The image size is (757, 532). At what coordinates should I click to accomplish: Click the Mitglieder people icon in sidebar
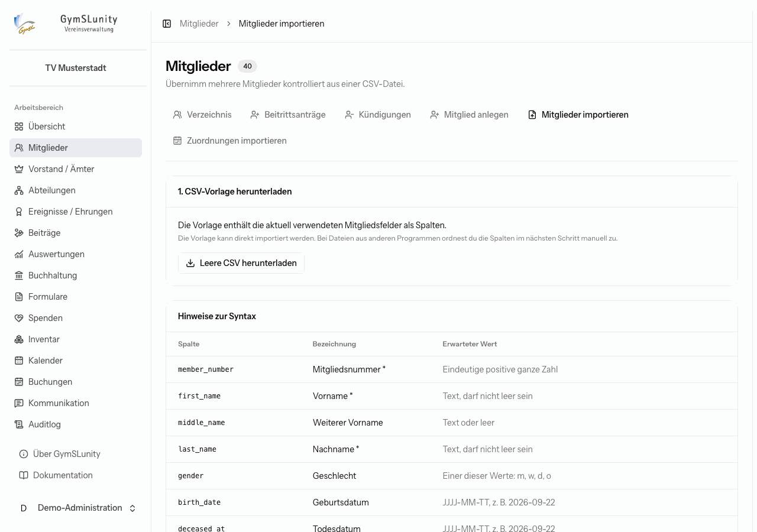coord(19,148)
